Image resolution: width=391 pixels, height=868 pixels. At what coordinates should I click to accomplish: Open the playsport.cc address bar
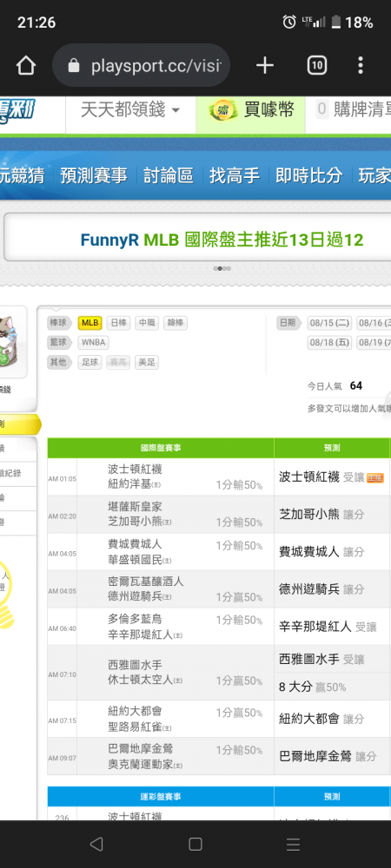point(142,66)
